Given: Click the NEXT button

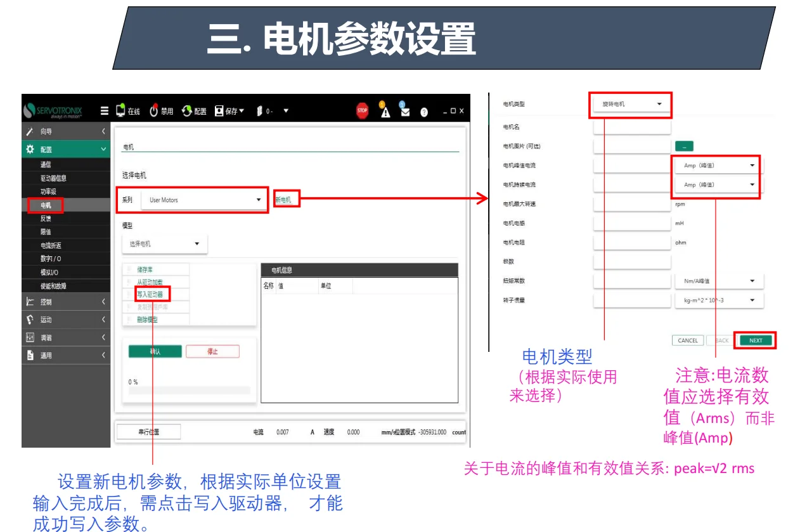Looking at the screenshot, I should click(754, 341).
